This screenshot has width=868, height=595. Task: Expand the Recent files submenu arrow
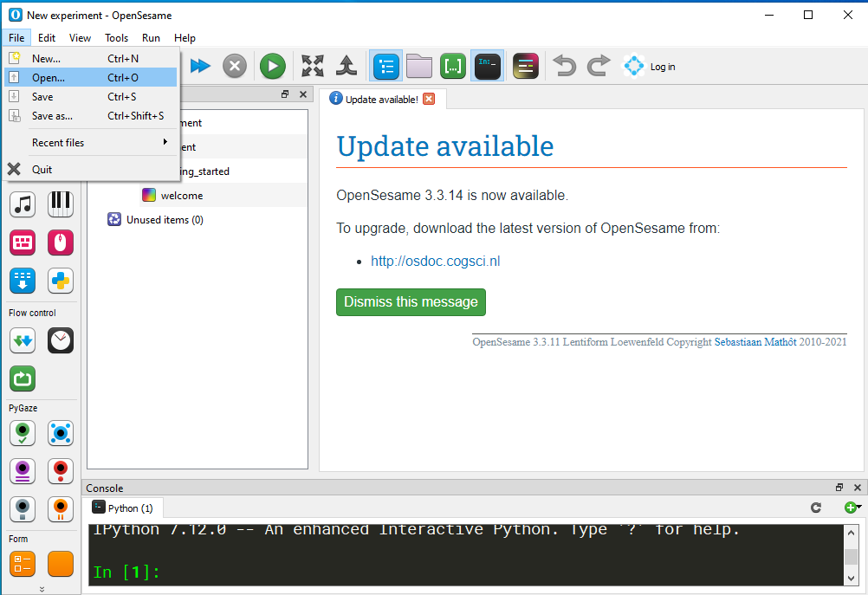(x=165, y=142)
